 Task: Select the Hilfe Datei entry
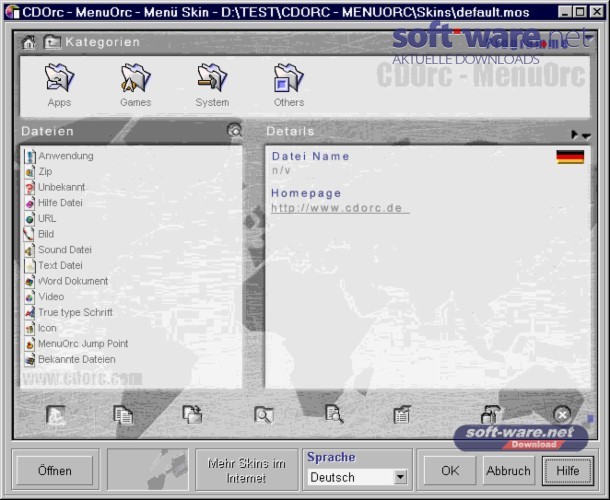pyautogui.click(x=53, y=203)
